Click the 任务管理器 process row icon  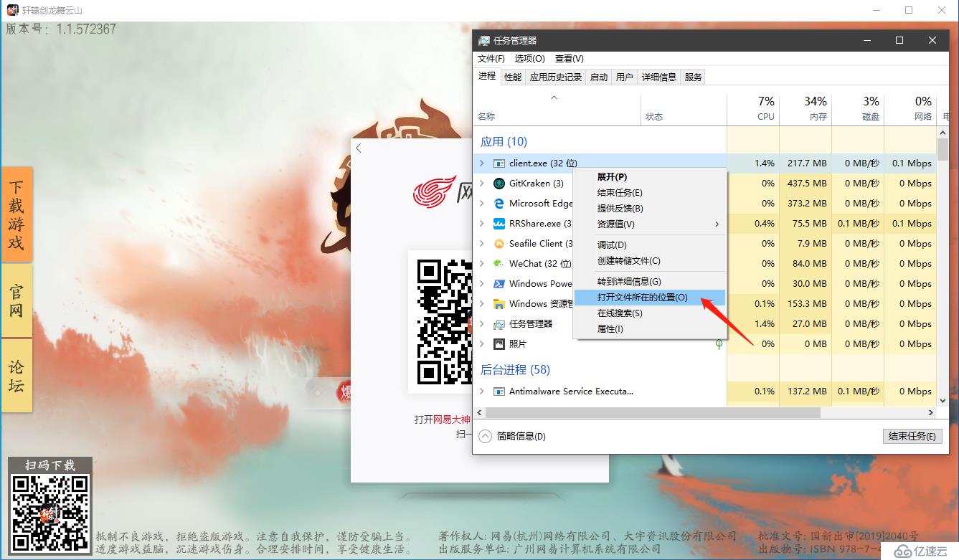click(x=499, y=324)
